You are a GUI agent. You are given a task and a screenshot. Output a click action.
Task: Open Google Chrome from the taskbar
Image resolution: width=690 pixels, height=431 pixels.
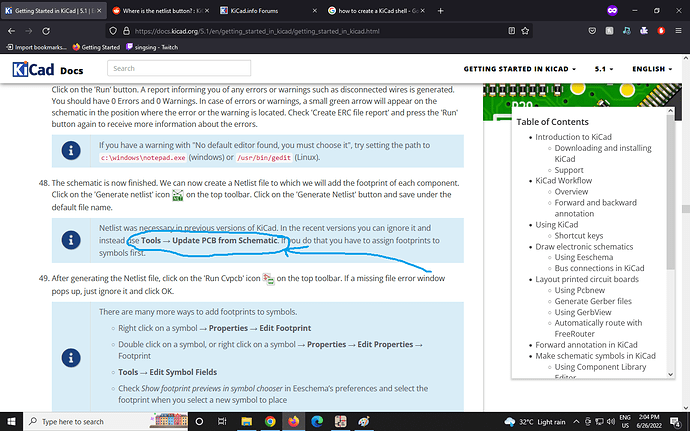click(x=270, y=421)
